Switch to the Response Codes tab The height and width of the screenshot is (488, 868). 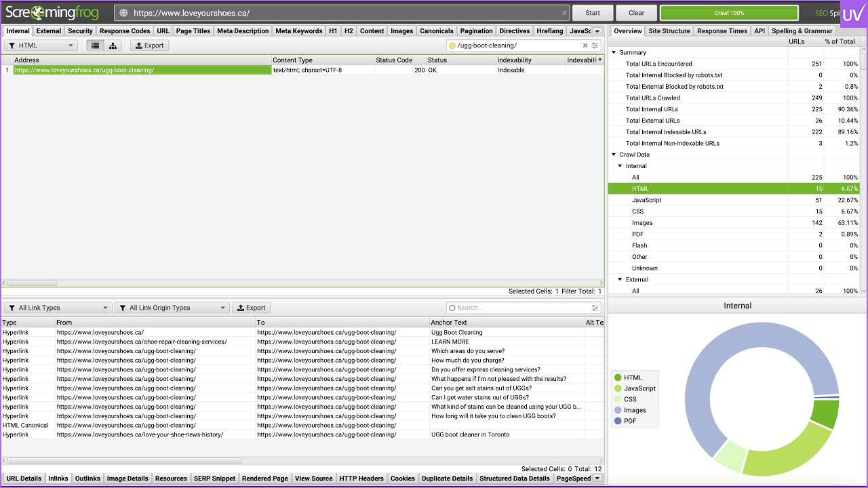click(x=125, y=31)
